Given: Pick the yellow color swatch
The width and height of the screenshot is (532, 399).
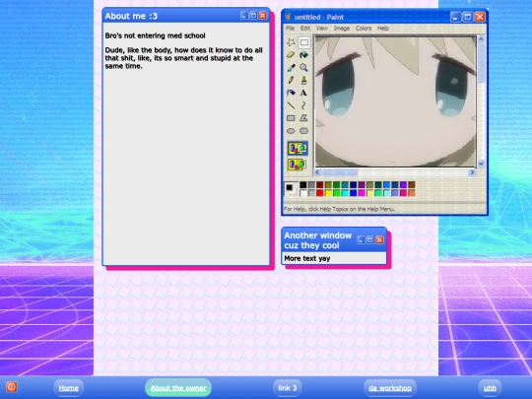Looking at the screenshot, I should coord(328,193).
